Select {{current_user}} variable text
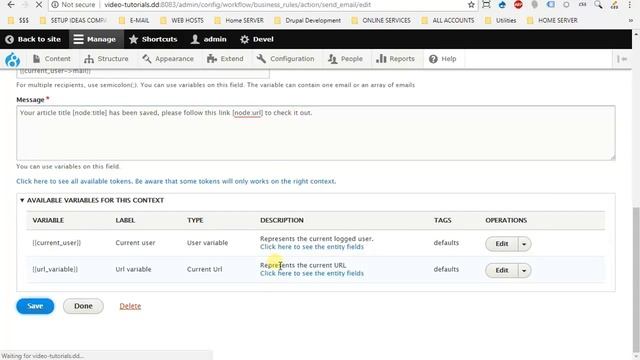Viewport: 640px width, 360px height. pos(57,243)
